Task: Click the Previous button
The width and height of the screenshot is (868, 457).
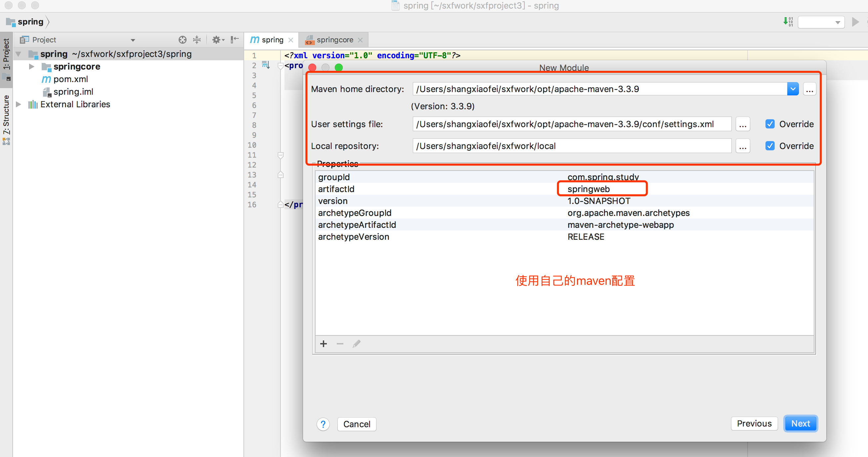Action: [754, 424]
